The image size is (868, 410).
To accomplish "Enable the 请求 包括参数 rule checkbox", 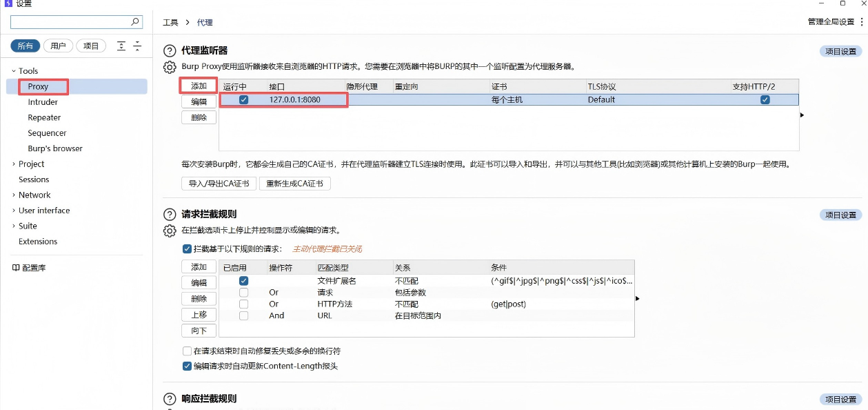I will tap(243, 293).
